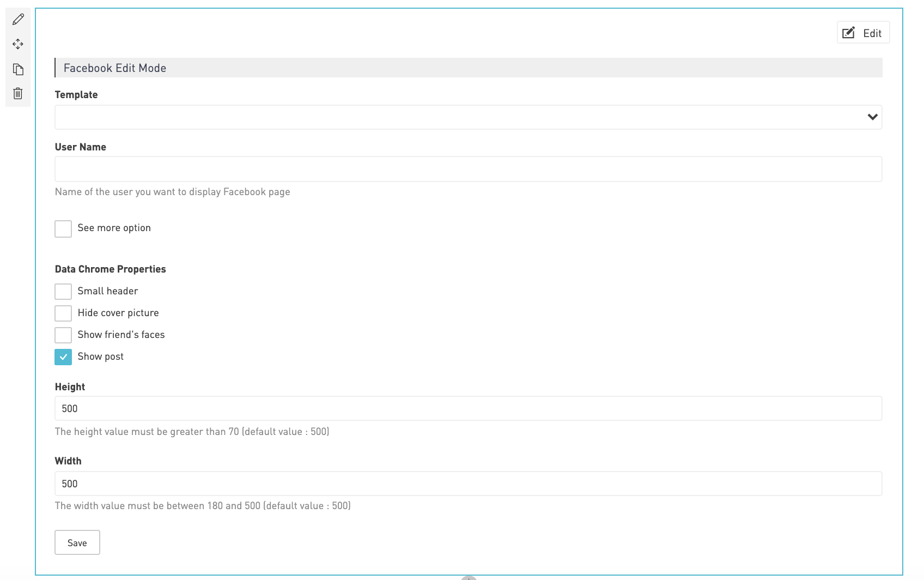This screenshot has height=580, width=924.
Task: Uncheck the Show post checkbox
Action: [x=63, y=357]
